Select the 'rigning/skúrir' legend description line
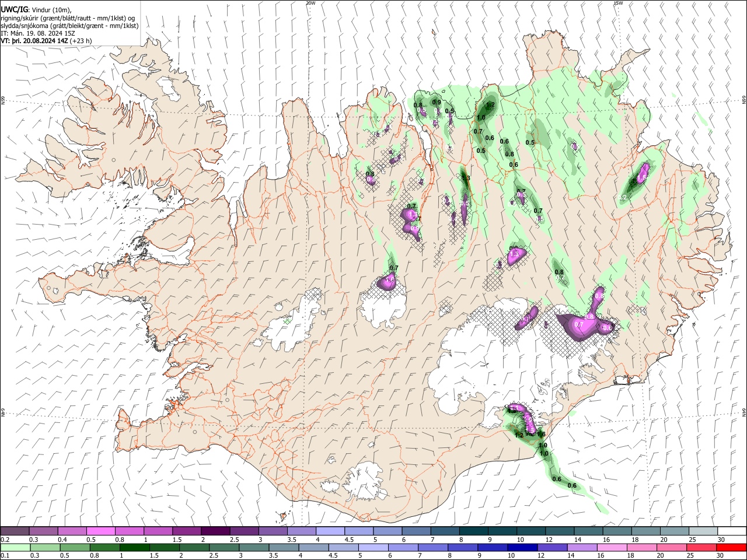The image size is (747, 560). (x=68, y=18)
